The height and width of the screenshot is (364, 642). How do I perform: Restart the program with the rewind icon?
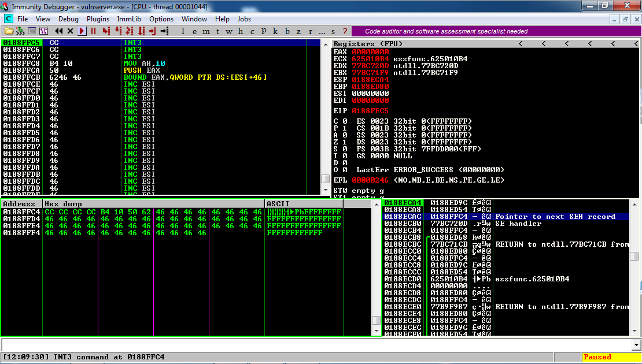(59, 31)
